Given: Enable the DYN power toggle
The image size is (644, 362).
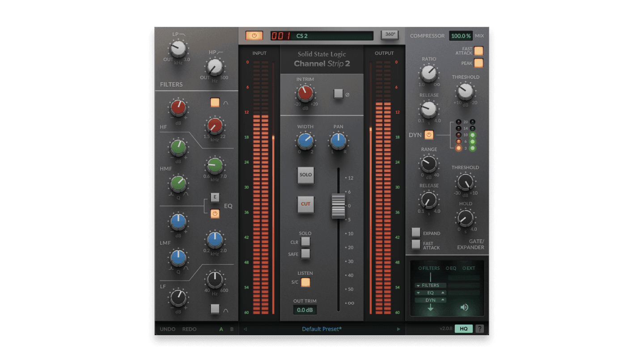Looking at the screenshot, I should click(428, 135).
